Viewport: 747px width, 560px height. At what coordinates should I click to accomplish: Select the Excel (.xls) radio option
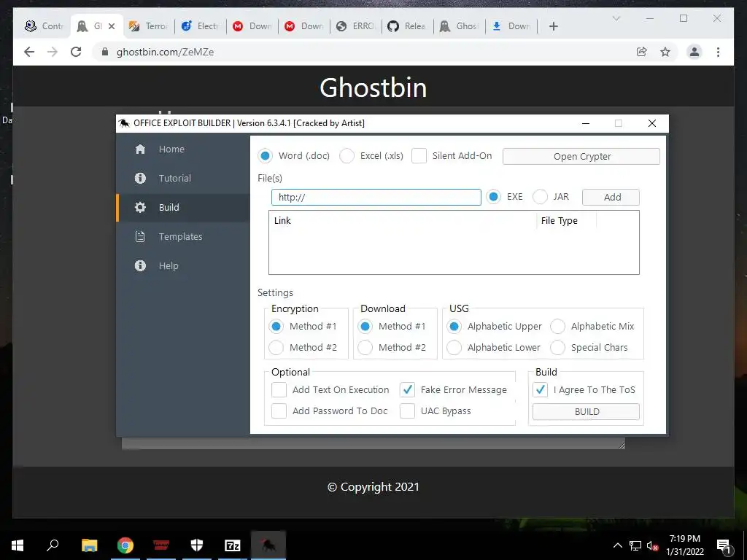[x=347, y=156]
